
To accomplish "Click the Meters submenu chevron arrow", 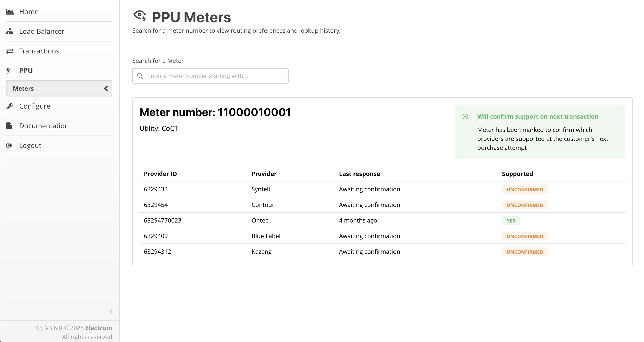I will tap(106, 88).
